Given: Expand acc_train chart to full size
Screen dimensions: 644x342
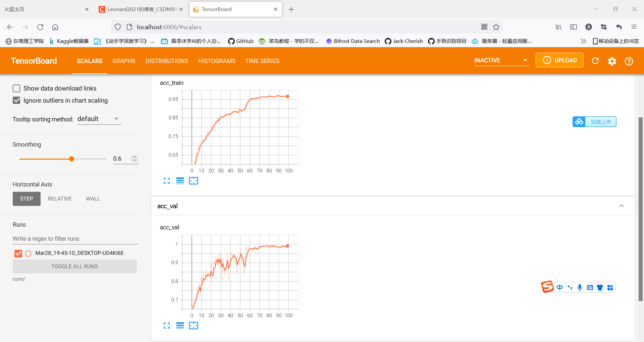Looking at the screenshot, I should [167, 181].
